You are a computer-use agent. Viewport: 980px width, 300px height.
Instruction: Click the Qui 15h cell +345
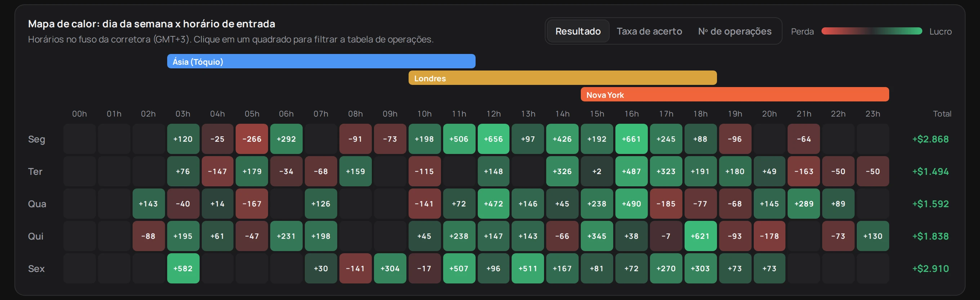pos(597,236)
